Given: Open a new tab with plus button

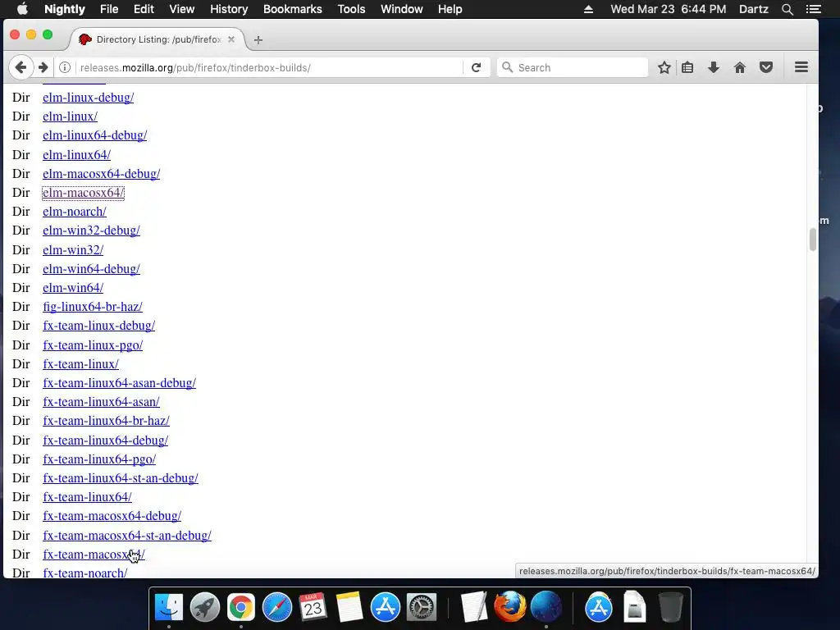Looking at the screenshot, I should [258, 39].
